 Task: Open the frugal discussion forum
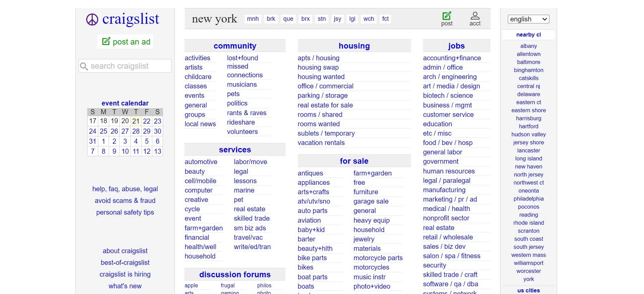click(228, 285)
